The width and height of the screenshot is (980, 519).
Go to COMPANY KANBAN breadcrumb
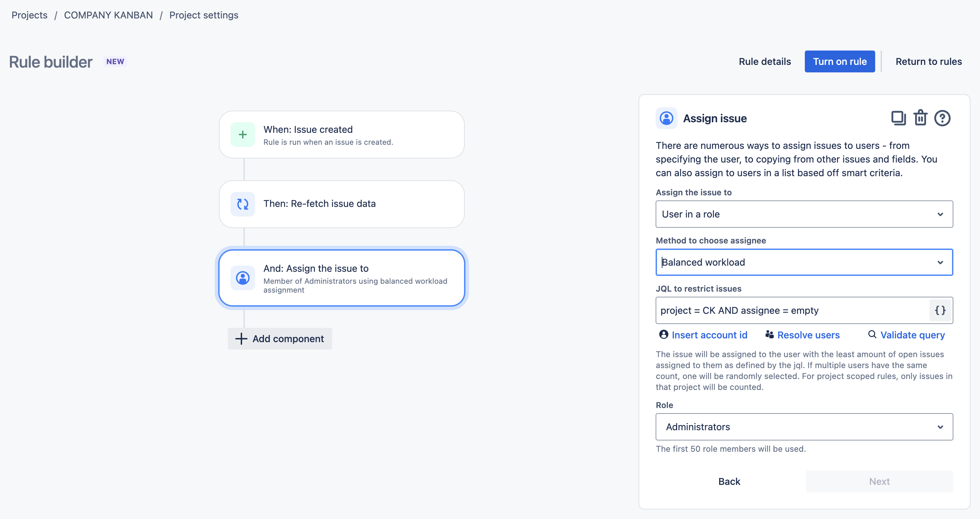(x=108, y=15)
